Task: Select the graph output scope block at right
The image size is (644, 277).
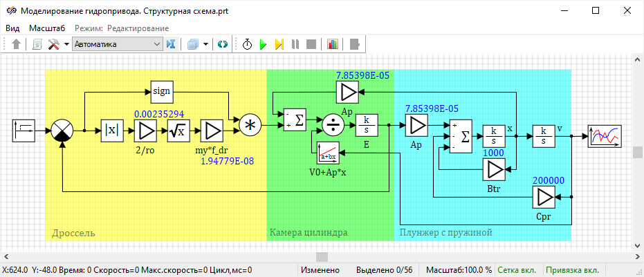Action: click(x=605, y=136)
